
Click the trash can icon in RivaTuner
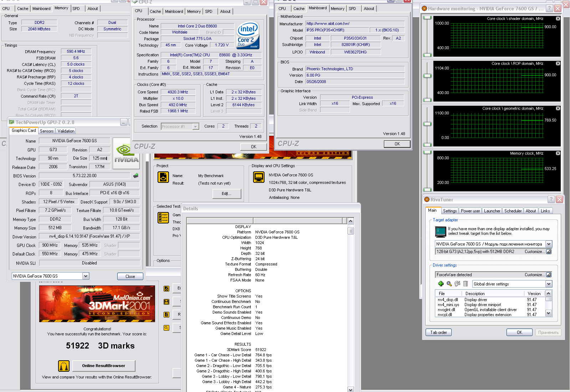[x=466, y=284]
